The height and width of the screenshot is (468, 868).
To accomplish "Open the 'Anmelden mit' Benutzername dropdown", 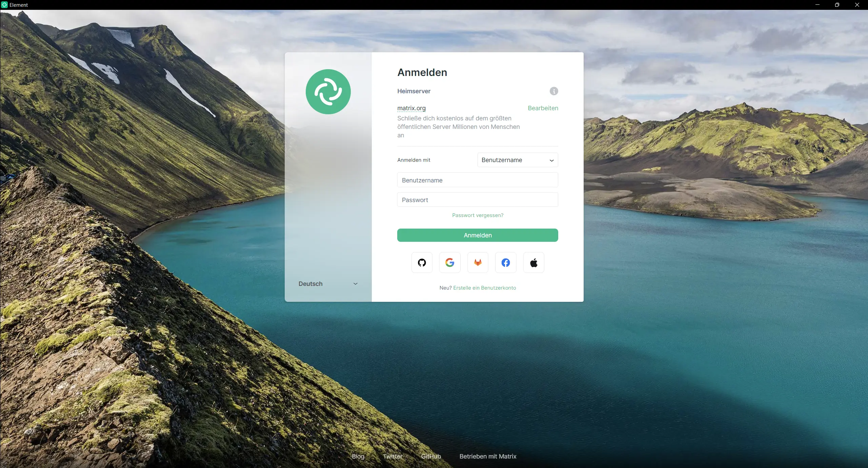I will tap(517, 160).
